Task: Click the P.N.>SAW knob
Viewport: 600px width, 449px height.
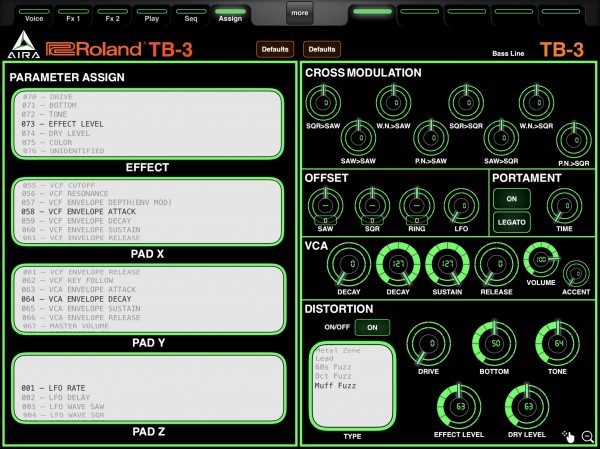Action: (431, 138)
